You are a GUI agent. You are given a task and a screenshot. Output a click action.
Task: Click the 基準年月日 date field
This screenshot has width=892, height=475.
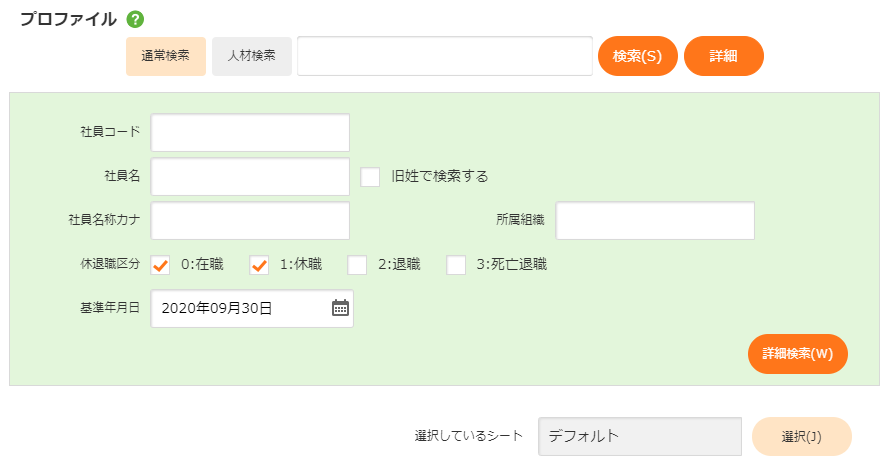click(240, 308)
